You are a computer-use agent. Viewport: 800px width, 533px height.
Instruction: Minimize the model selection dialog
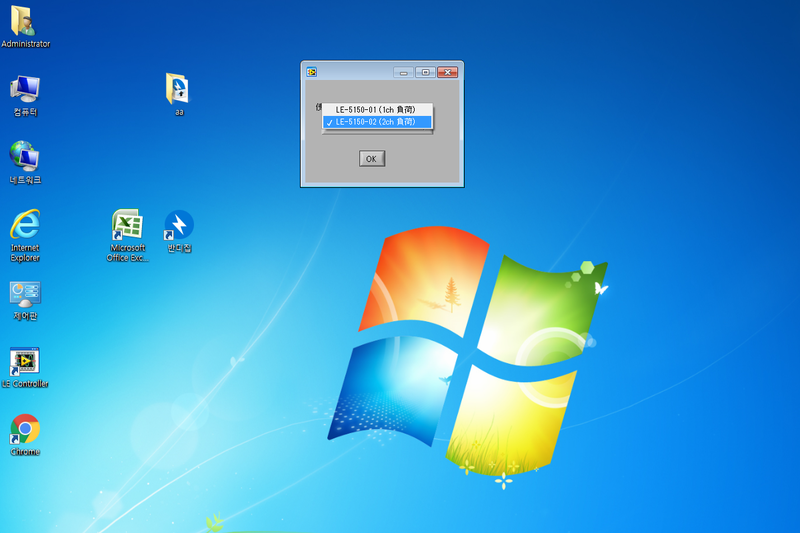coord(403,72)
